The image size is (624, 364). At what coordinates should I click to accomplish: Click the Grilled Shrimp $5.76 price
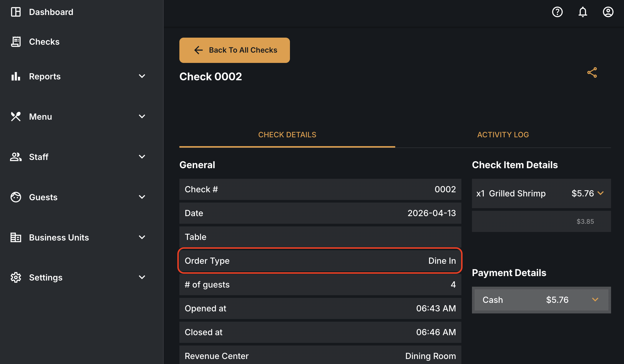click(x=583, y=193)
